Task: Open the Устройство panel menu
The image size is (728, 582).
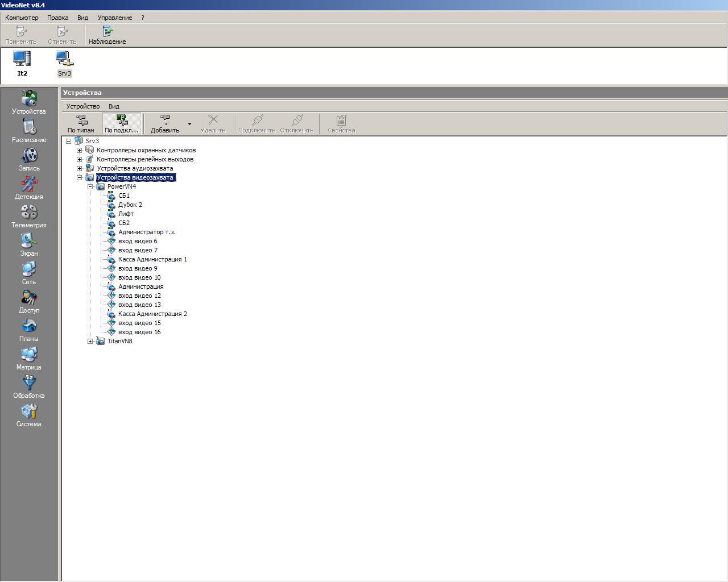Action: tap(82, 106)
